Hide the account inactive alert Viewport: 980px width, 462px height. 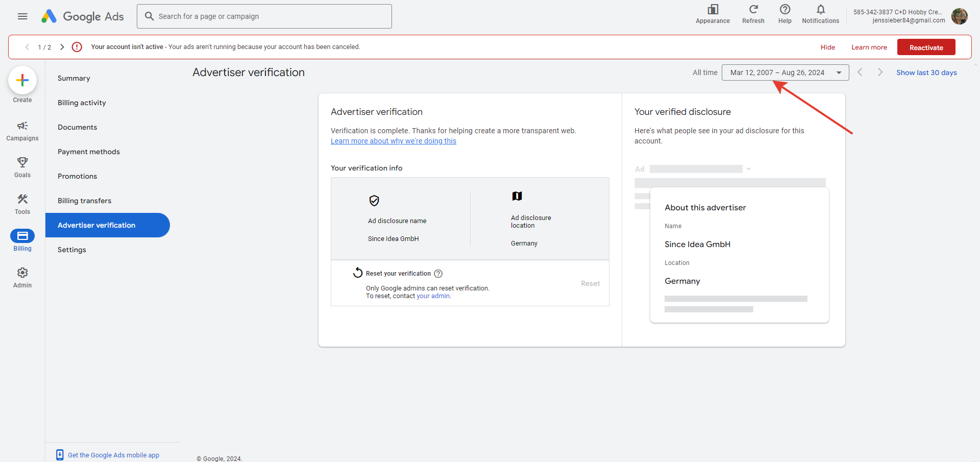point(828,47)
